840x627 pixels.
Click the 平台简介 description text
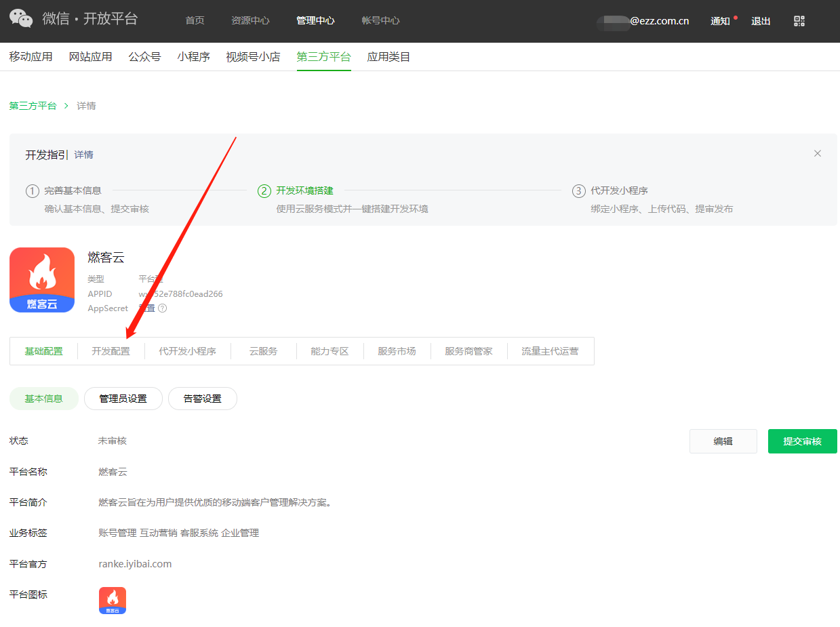215,502
